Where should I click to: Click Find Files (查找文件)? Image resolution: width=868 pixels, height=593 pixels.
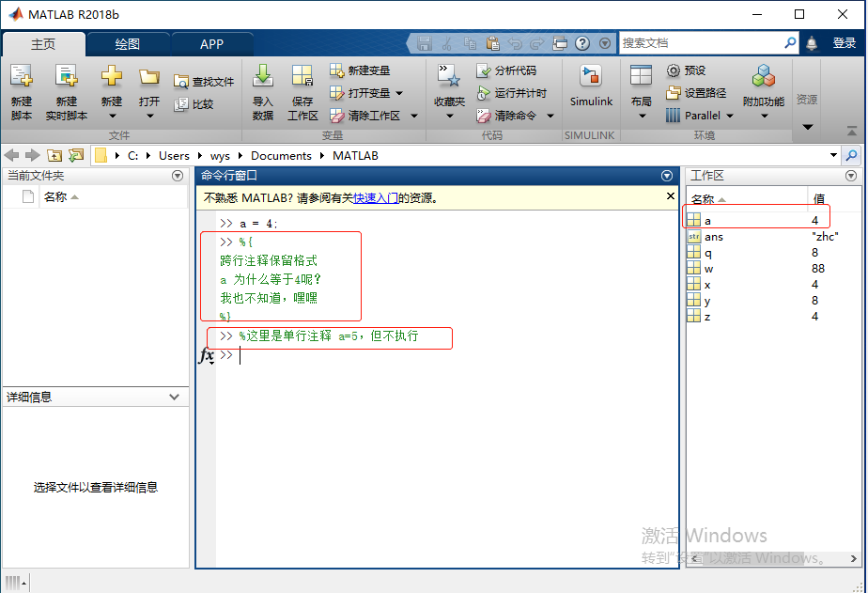pos(204,82)
